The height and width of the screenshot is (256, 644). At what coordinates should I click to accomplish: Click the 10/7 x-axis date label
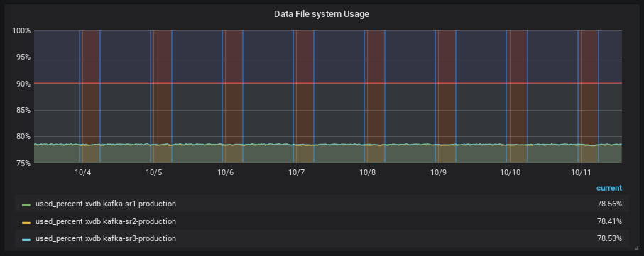tap(296, 173)
